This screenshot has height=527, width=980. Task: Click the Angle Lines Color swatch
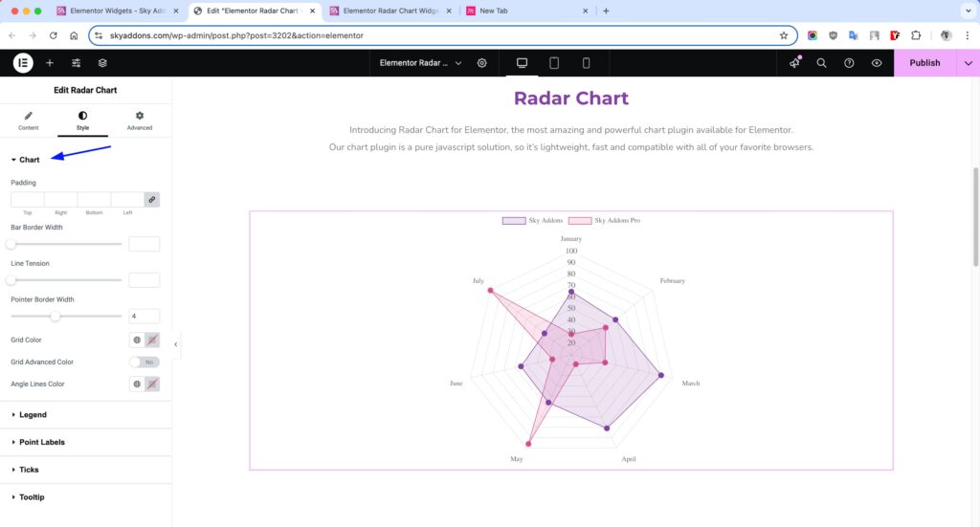(x=152, y=384)
